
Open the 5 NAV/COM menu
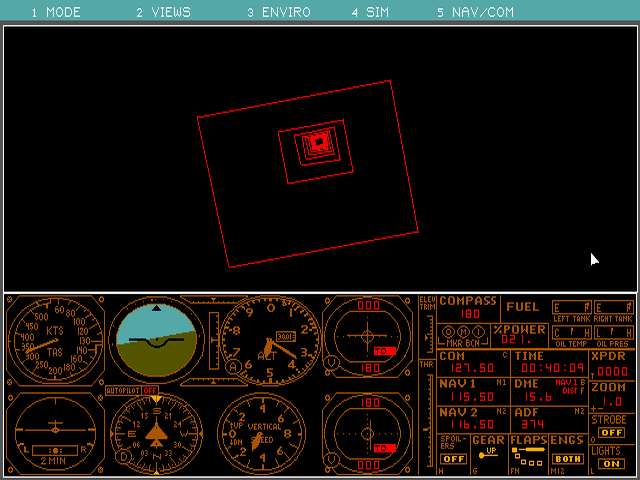point(476,12)
